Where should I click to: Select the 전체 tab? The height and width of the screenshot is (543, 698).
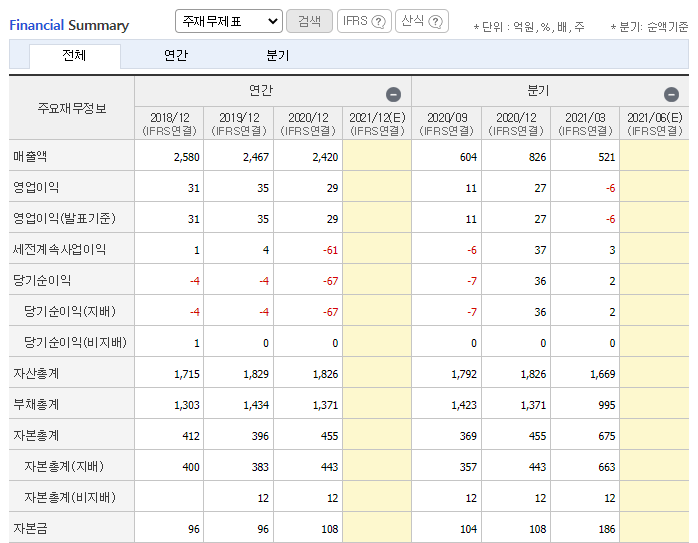click(x=74, y=56)
